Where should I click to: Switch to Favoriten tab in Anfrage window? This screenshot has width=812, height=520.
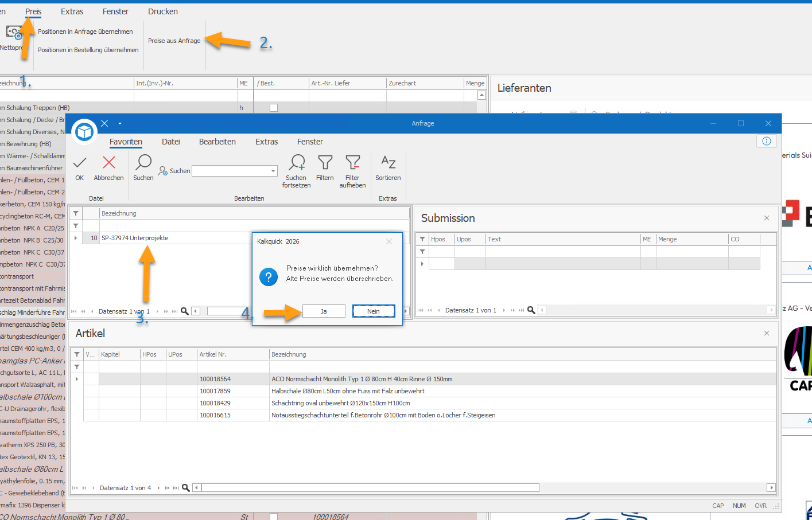(126, 142)
